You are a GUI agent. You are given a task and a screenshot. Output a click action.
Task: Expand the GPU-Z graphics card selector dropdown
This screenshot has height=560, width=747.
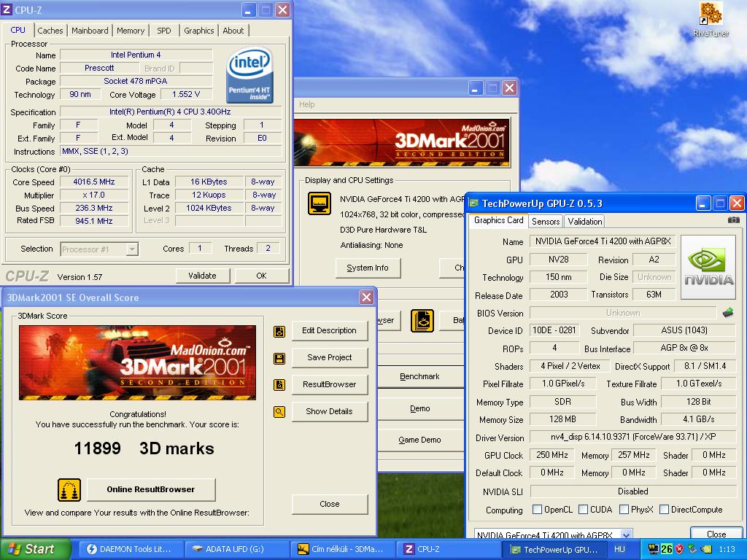(x=626, y=535)
